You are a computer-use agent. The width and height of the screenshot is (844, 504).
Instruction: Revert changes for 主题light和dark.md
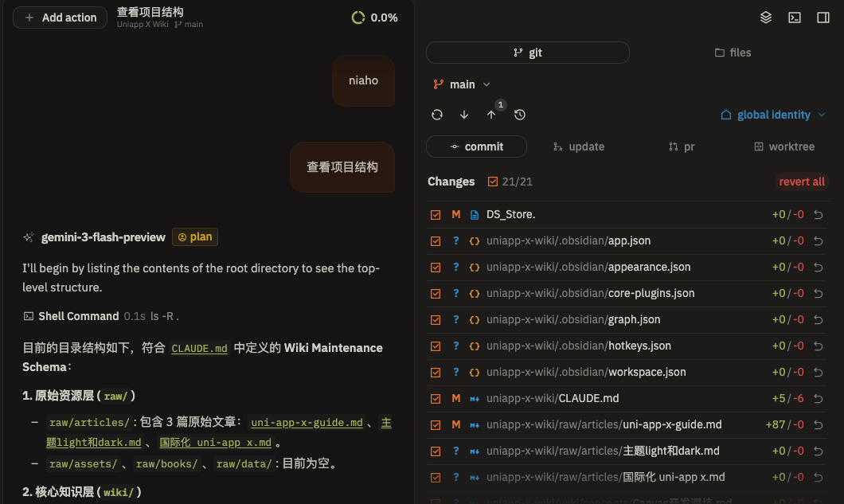point(819,451)
